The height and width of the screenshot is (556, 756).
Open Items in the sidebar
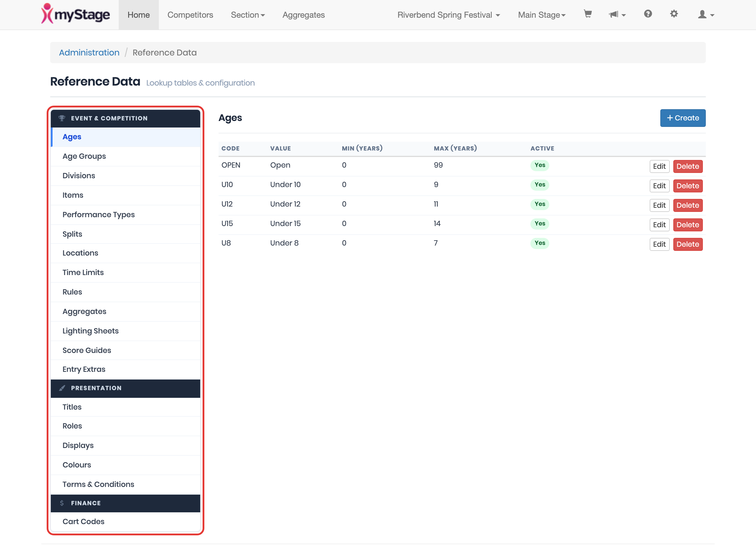point(125,196)
